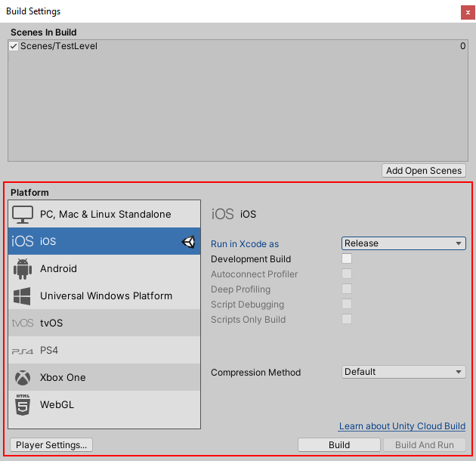Viewport: 476px width, 461px height.
Task: Open Player Settings
Action: pos(51,445)
